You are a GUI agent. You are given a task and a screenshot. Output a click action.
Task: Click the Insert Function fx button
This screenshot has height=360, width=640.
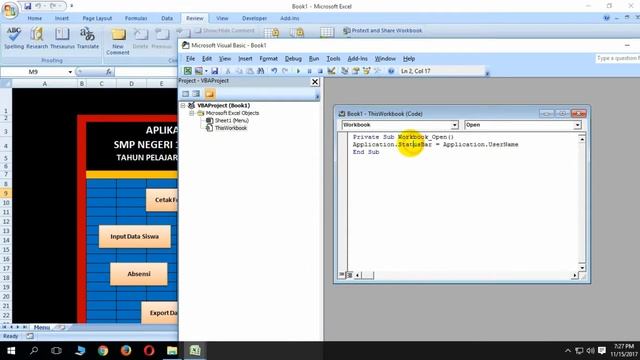point(109,72)
